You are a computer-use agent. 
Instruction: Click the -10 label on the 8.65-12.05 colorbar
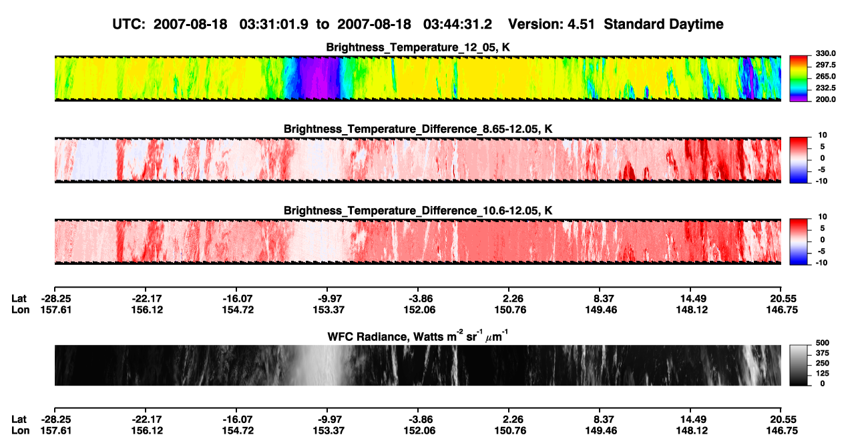pyautogui.click(x=821, y=180)
